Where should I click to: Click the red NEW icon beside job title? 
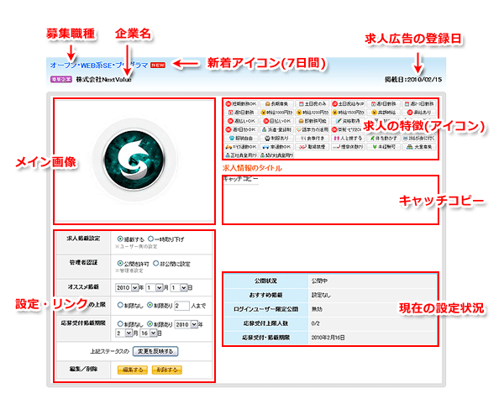(160, 65)
